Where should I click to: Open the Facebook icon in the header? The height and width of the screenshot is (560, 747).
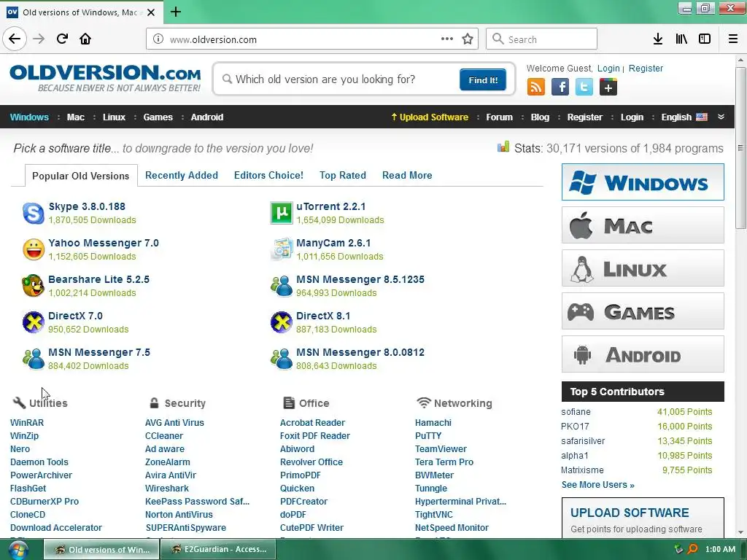pos(560,87)
